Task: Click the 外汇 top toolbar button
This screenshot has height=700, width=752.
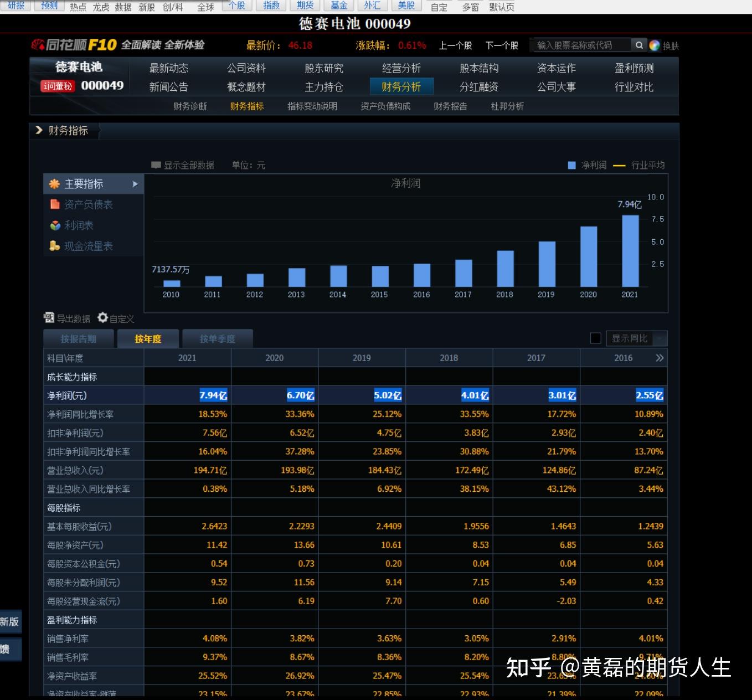Action: 373,6
